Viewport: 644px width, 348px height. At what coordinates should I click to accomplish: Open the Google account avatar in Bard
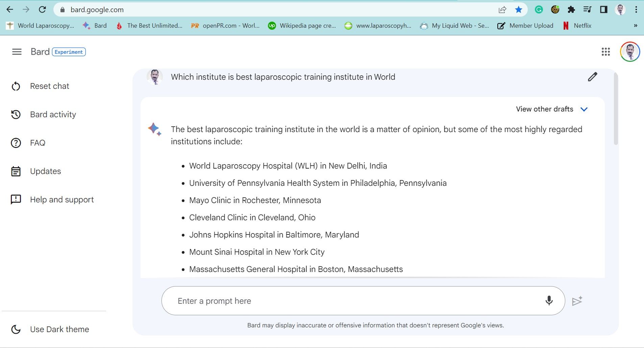coord(630,52)
